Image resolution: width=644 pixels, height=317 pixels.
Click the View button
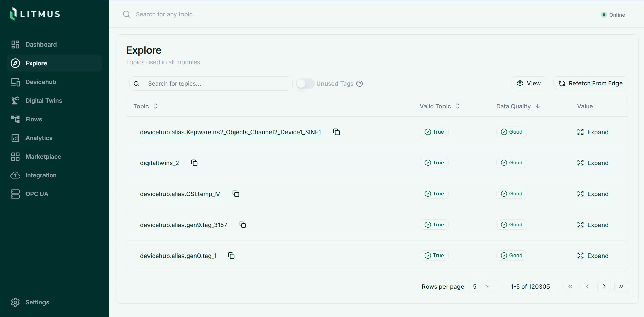click(x=528, y=83)
